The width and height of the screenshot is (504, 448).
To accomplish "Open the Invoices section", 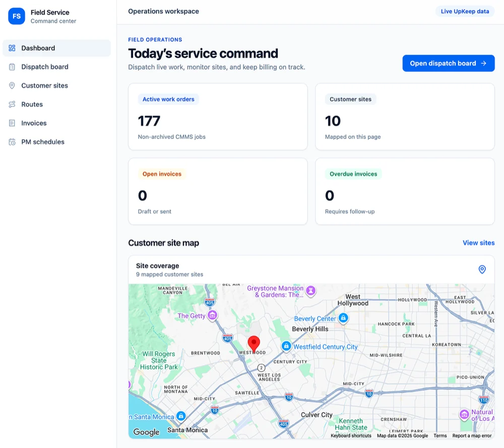I will click(56, 123).
